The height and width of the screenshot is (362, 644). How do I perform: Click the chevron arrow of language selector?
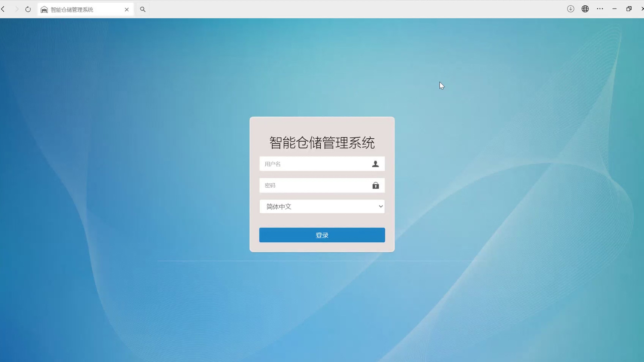tap(381, 206)
